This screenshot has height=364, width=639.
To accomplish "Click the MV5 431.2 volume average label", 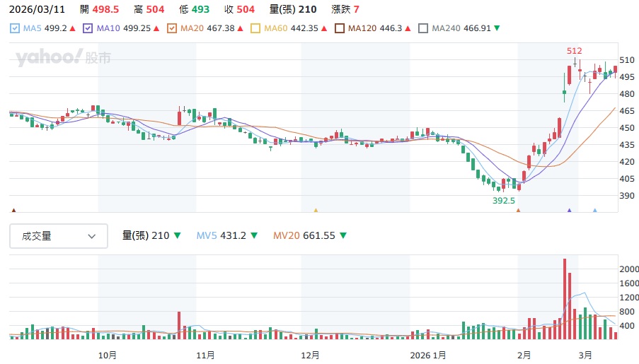I will click(x=221, y=236).
